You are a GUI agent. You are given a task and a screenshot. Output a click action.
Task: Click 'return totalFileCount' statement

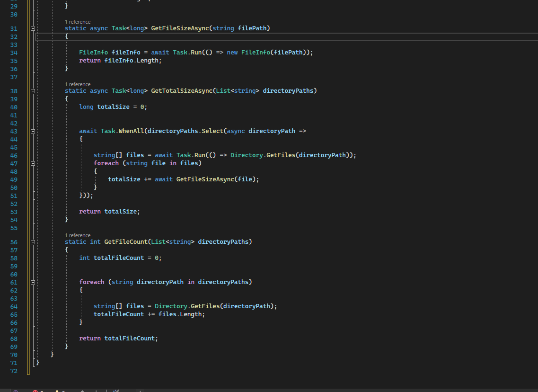pos(117,338)
